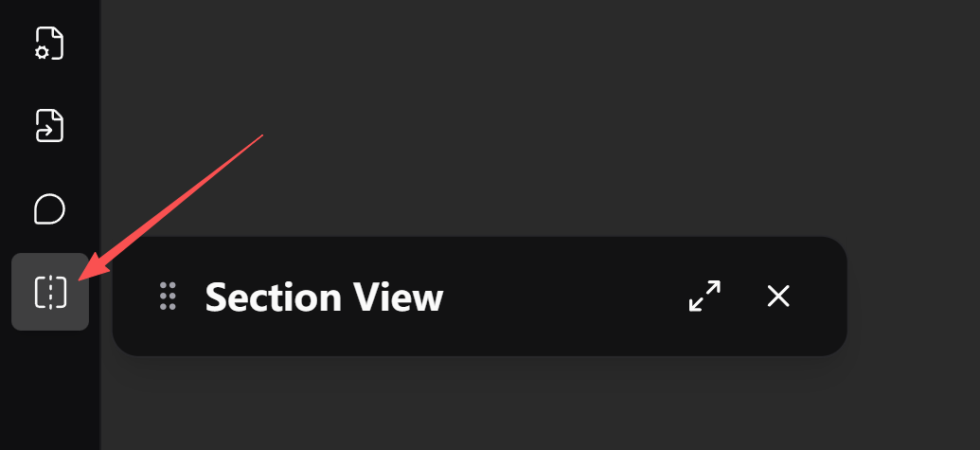
Task: Select the document with arrow icon
Action: (49, 125)
